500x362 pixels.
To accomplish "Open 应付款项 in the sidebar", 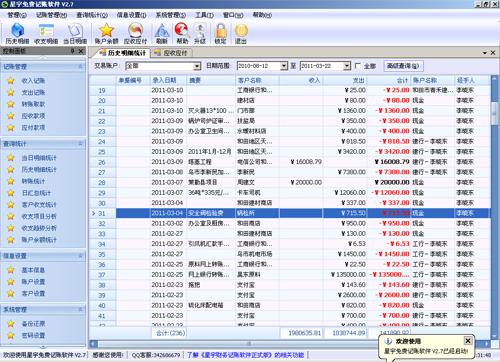I will [x=33, y=127].
